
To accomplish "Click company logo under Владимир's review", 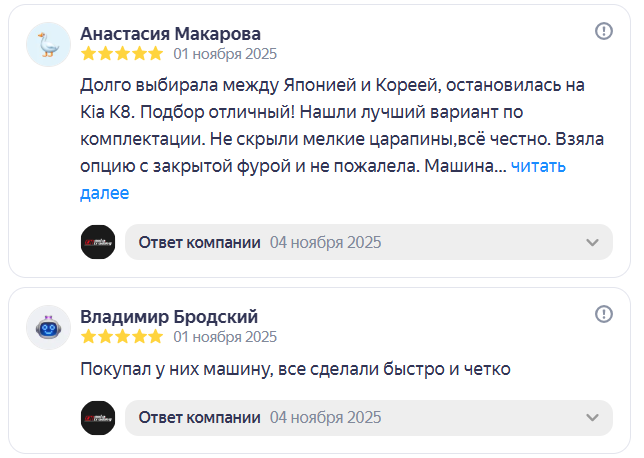I will (98, 417).
